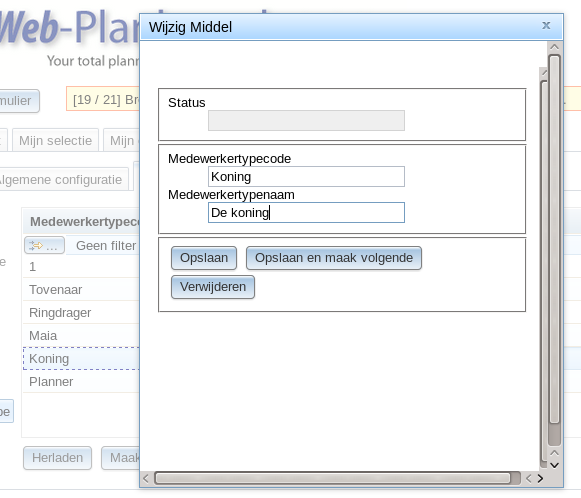
Task: Click the outer vertical scrollbar thumb
Action: coord(555,239)
